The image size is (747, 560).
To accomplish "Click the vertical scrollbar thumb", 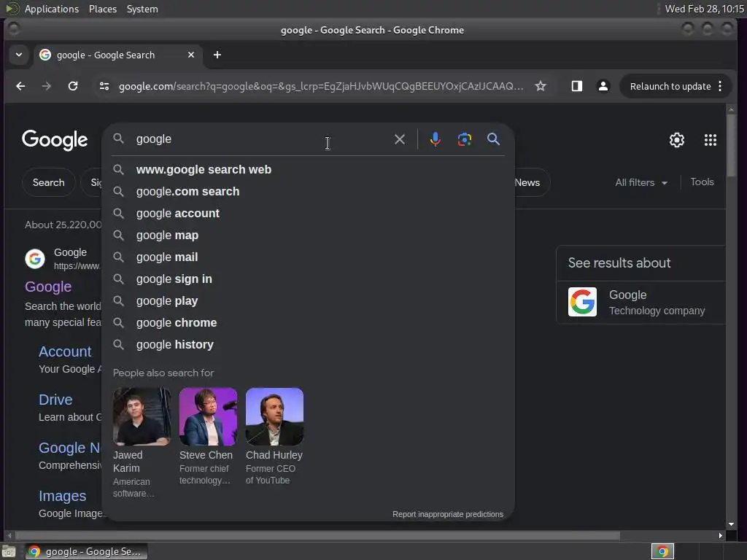I will pyautogui.click(x=731, y=146).
